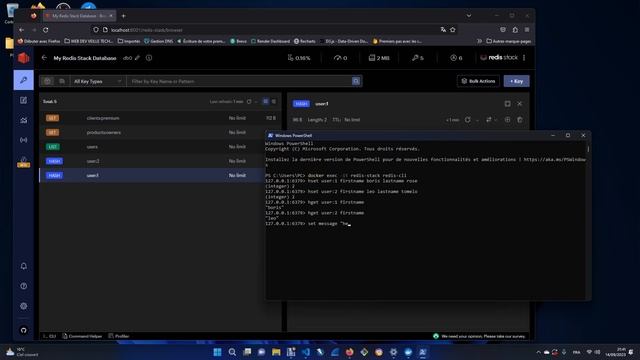
Task: Open the Command Helper tab
Action: click(82, 336)
